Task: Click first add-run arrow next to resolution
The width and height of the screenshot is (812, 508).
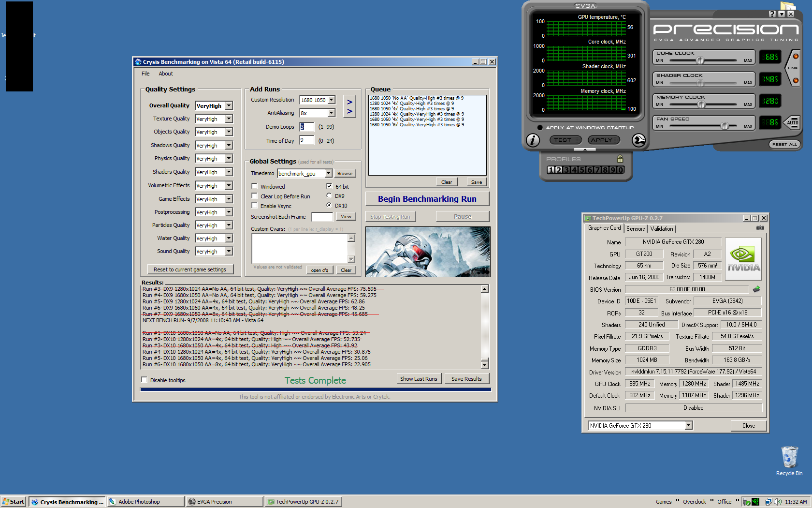Action: coord(349,102)
